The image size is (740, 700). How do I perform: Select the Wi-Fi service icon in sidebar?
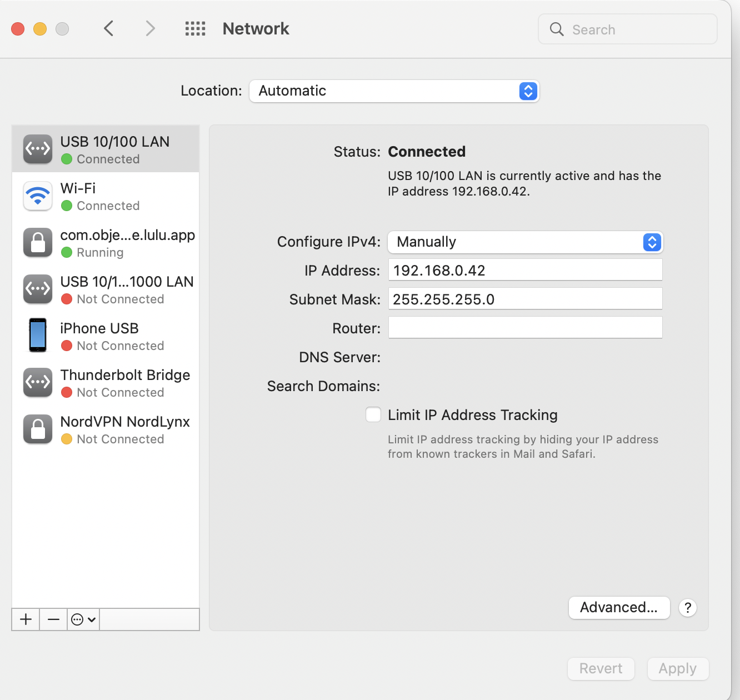37,196
